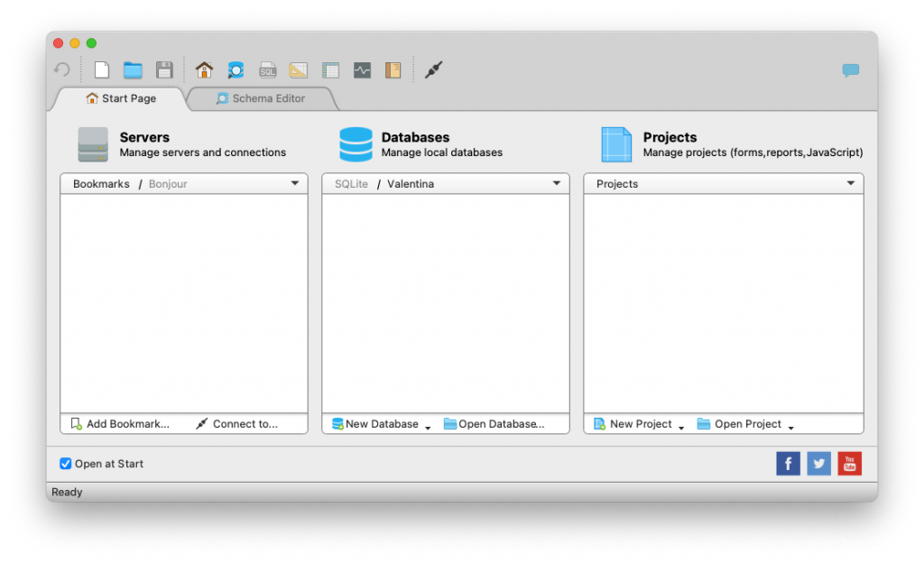This screenshot has width=924, height=563.
Task: Click the large Servers stack icon
Action: [93, 144]
